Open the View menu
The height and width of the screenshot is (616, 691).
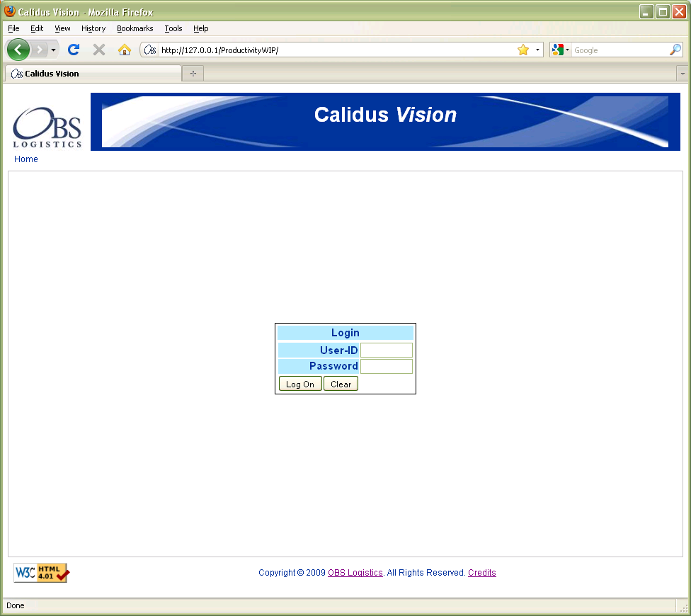(62, 28)
